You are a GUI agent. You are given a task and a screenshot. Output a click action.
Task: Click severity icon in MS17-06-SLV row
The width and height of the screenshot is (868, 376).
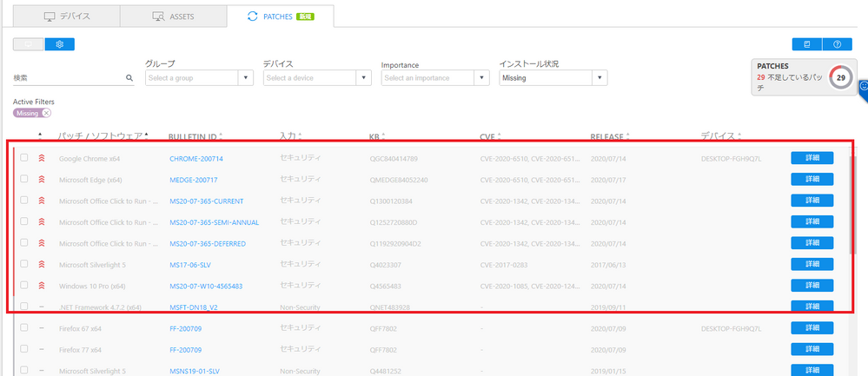click(41, 264)
